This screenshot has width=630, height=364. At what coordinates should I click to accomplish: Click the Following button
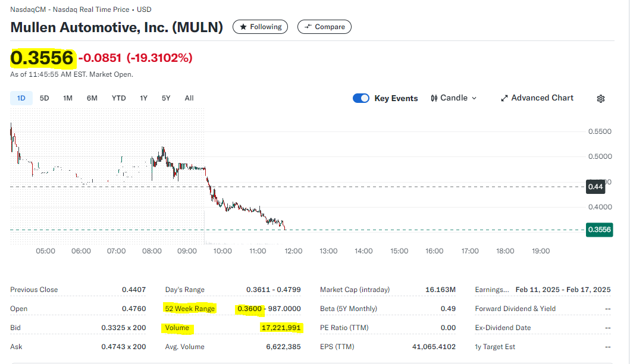pyautogui.click(x=261, y=27)
